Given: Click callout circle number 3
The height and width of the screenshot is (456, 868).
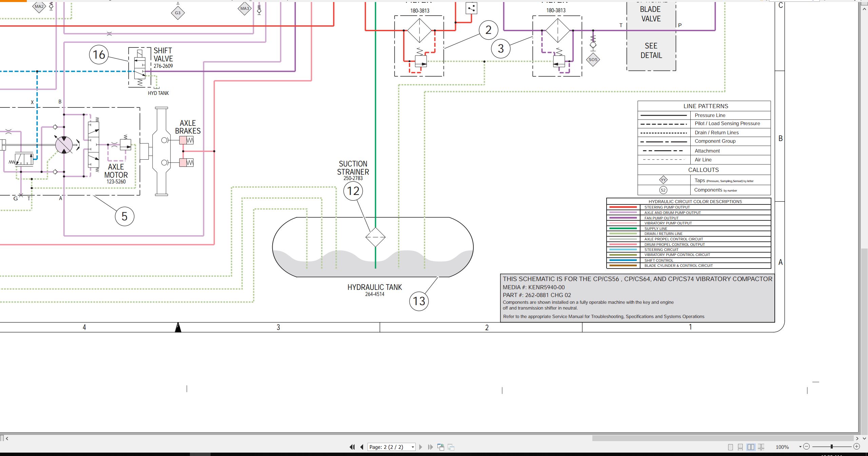Looking at the screenshot, I should 501,48.
